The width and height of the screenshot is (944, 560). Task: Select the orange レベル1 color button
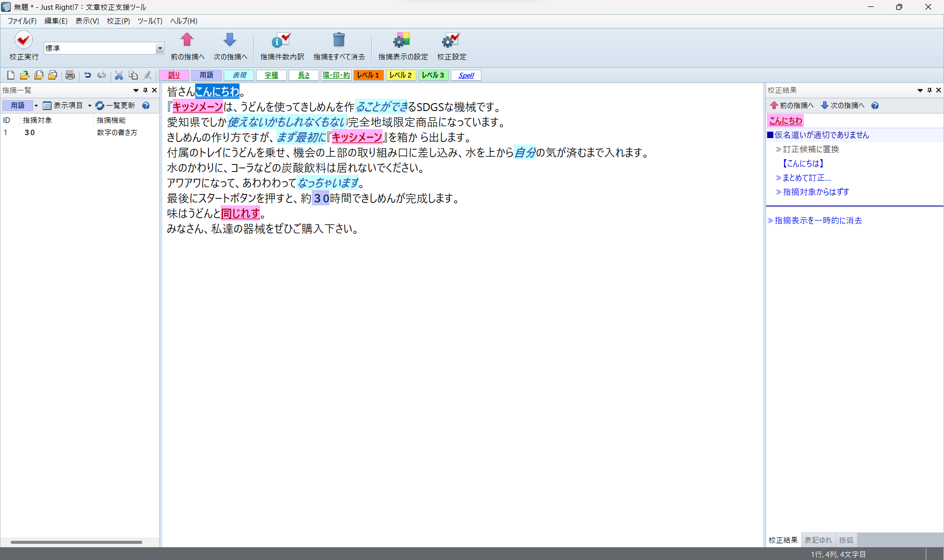click(x=368, y=75)
